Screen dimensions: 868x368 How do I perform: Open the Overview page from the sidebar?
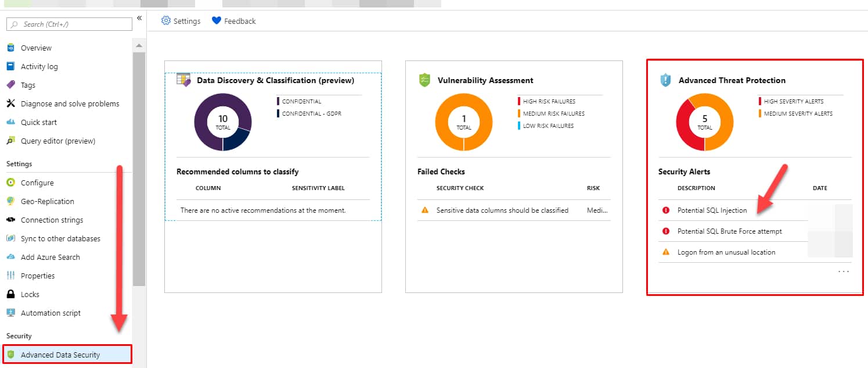(12, 47)
